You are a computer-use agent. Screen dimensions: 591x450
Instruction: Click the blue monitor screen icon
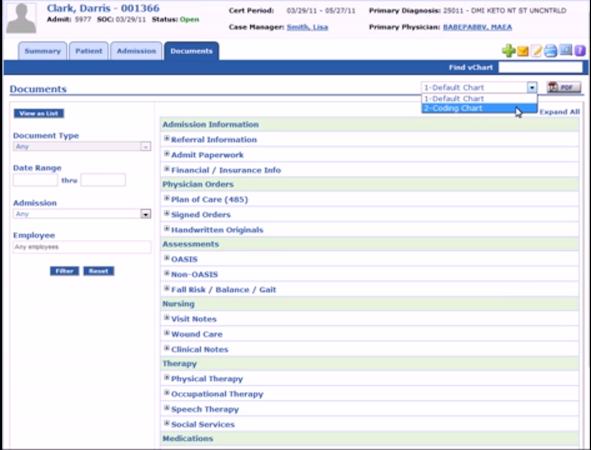566,50
